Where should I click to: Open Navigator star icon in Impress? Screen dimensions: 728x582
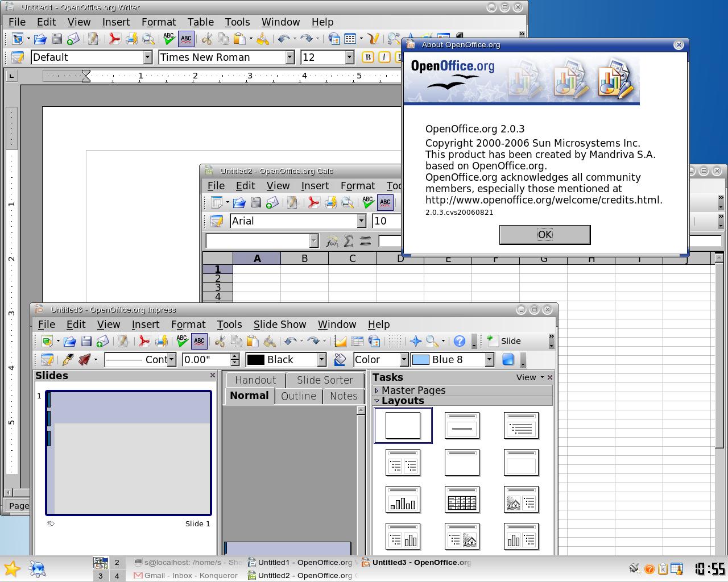click(x=416, y=341)
